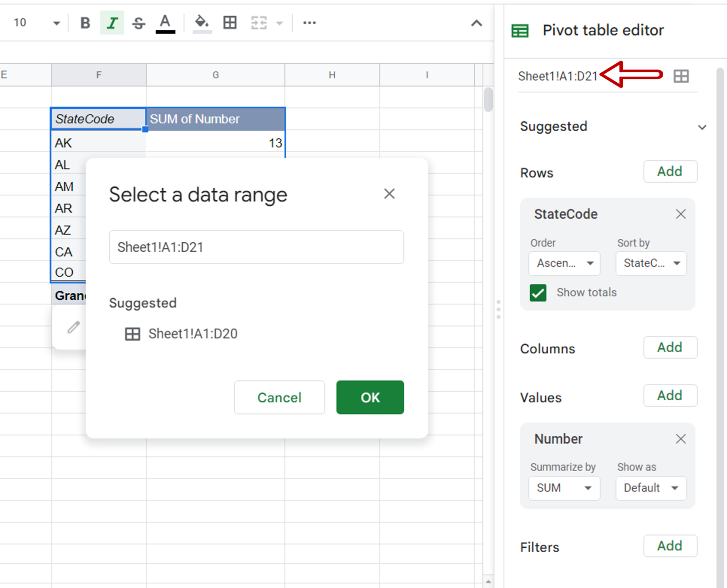This screenshot has height=588, width=727.
Task: Collapse the Suggested section
Action: (x=702, y=127)
